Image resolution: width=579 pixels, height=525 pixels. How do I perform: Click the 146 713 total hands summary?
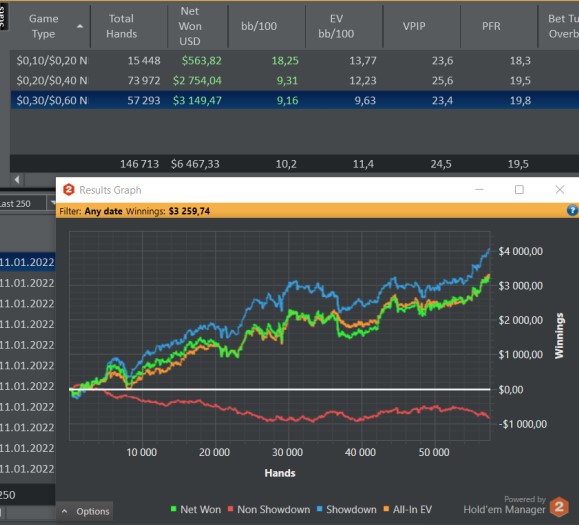pyautogui.click(x=139, y=164)
